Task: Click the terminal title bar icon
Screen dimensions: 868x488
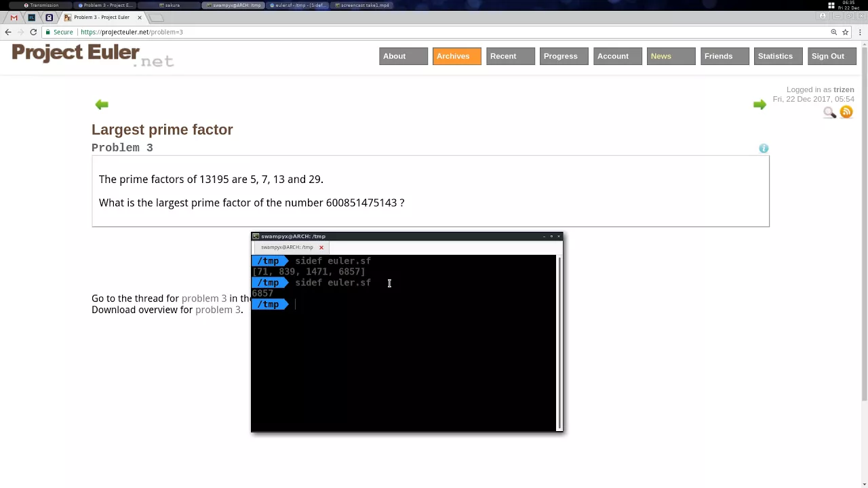Action: click(x=256, y=237)
